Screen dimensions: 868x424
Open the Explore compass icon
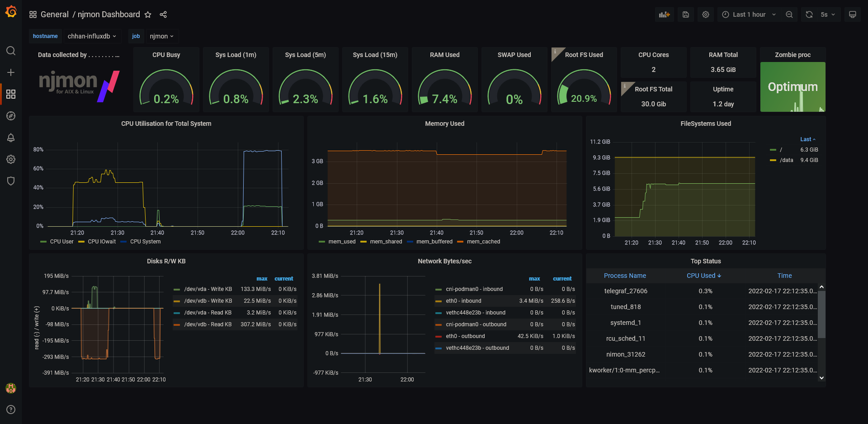pyautogui.click(x=11, y=116)
